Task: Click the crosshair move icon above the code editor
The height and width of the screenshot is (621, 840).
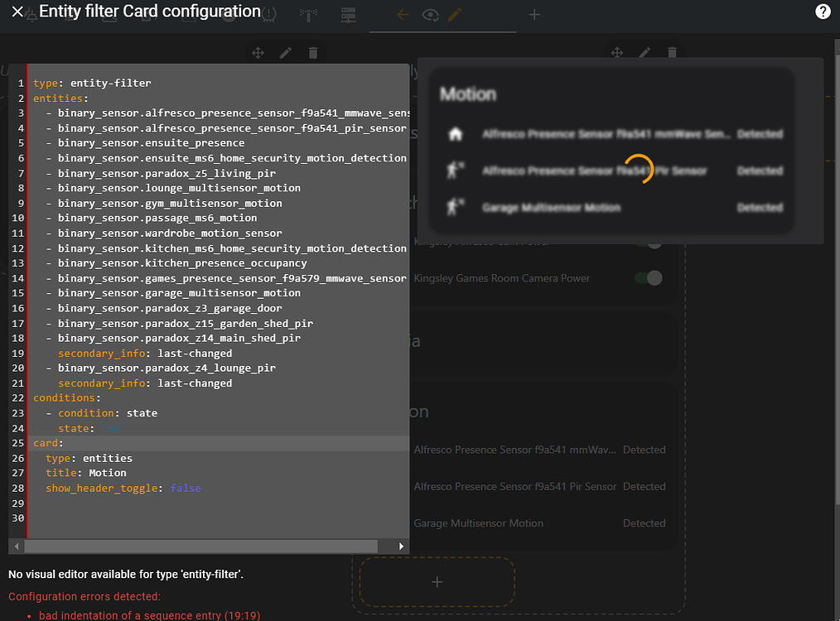Action: pos(258,52)
